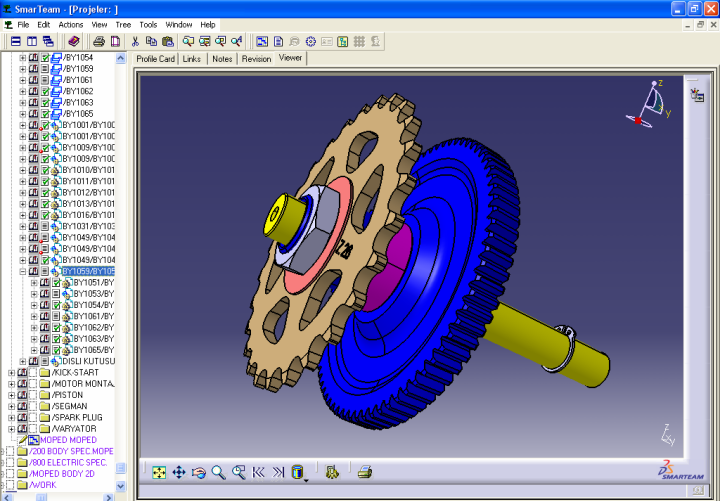Select the Pan tool in viewer toolbar
This screenshot has height=501, width=720.
(x=179, y=472)
